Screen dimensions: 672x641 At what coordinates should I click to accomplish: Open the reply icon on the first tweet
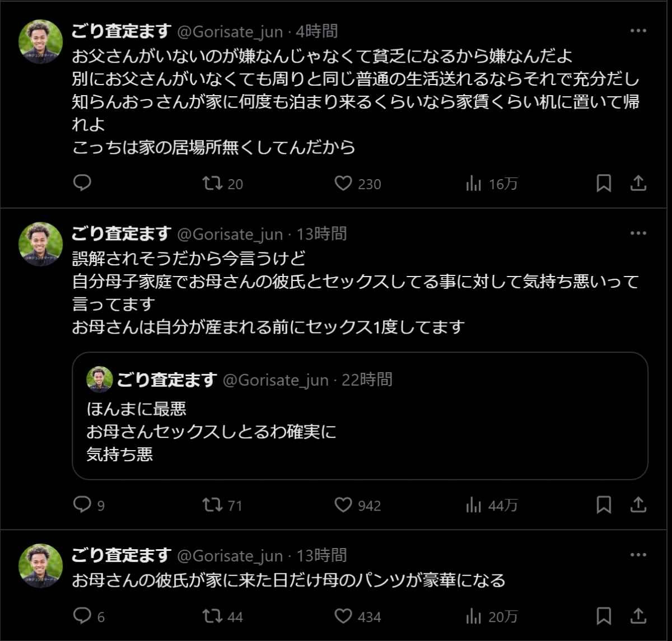pyautogui.click(x=82, y=183)
